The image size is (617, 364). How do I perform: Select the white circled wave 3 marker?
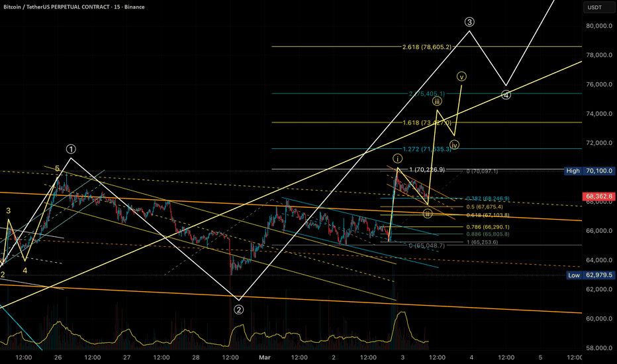pyautogui.click(x=469, y=22)
